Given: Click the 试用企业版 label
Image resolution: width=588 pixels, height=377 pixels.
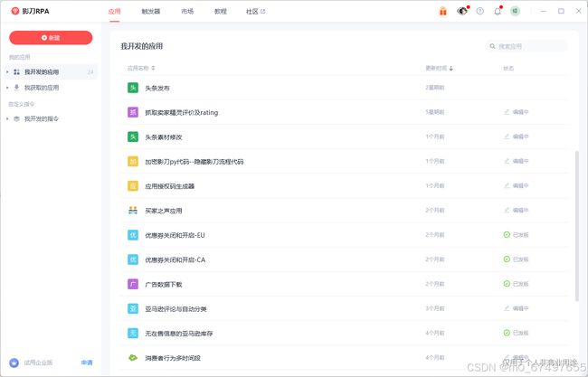Looking at the screenshot, I should [x=38, y=363].
